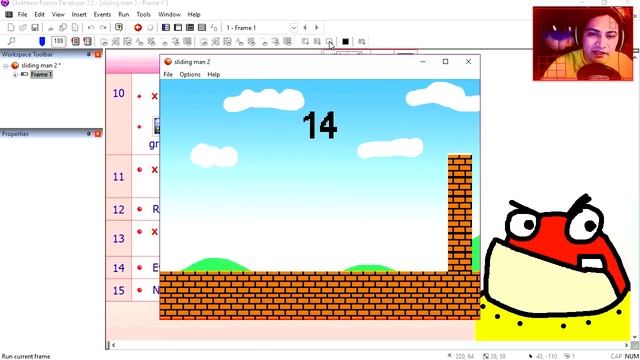Open the Insert menu
The width and height of the screenshot is (640, 360).
pos(79,14)
